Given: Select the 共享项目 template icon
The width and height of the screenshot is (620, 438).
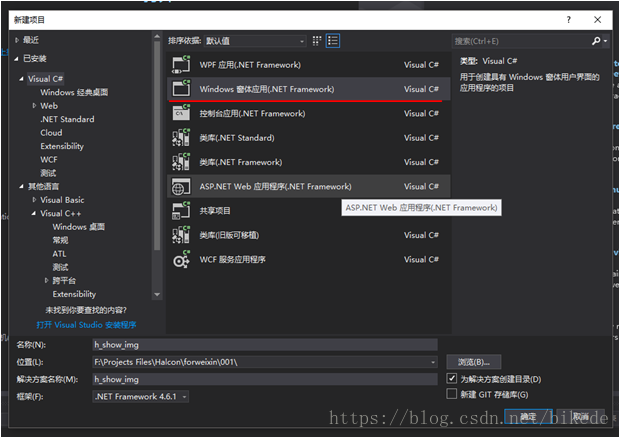Looking at the screenshot, I should (x=181, y=211).
